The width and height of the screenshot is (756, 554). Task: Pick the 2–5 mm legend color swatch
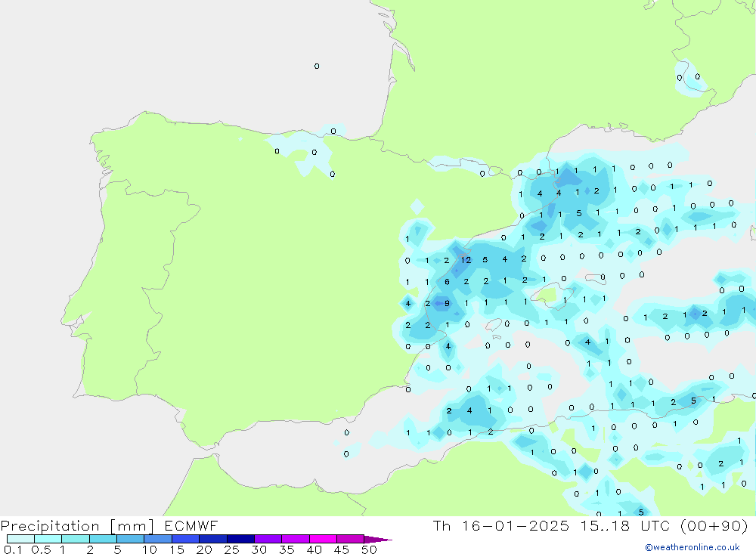point(103,539)
